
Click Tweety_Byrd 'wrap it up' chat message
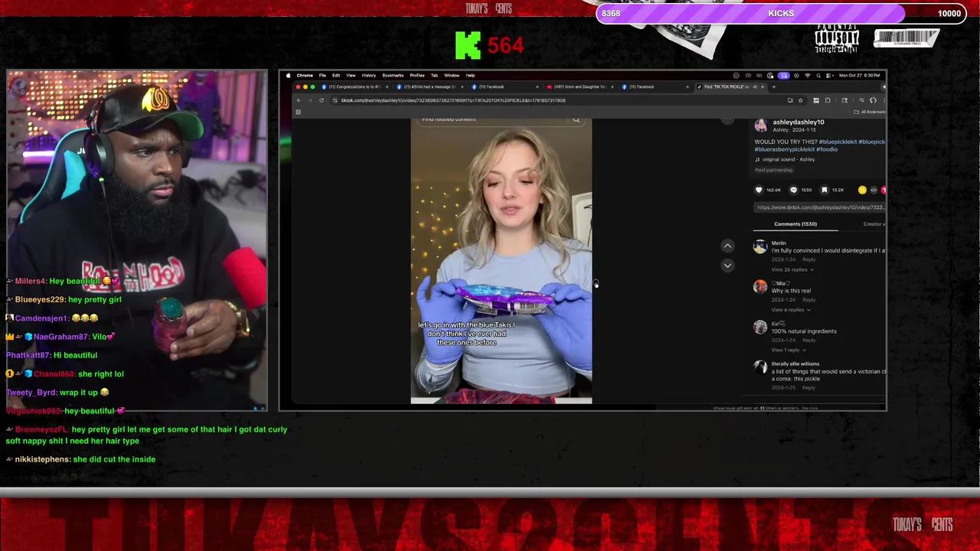[x=57, y=393]
